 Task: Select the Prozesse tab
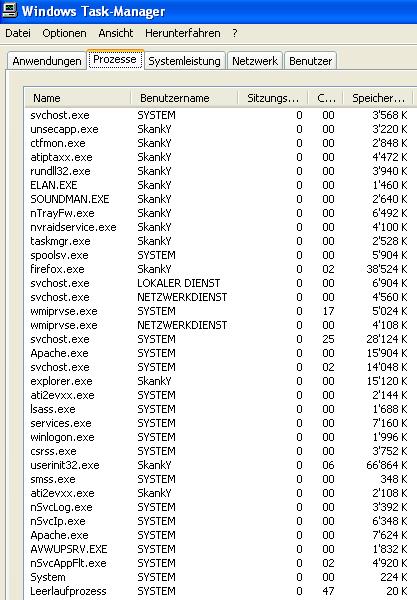[x=115, y=59]
